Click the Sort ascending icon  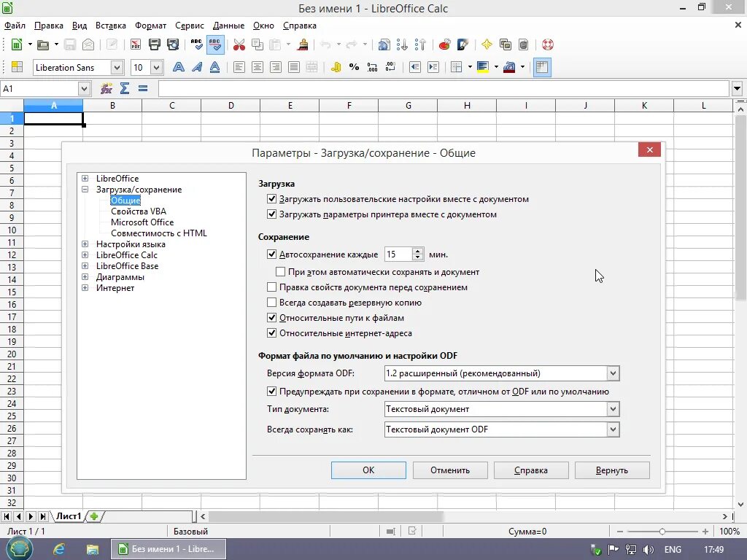[x=402, y=44]
